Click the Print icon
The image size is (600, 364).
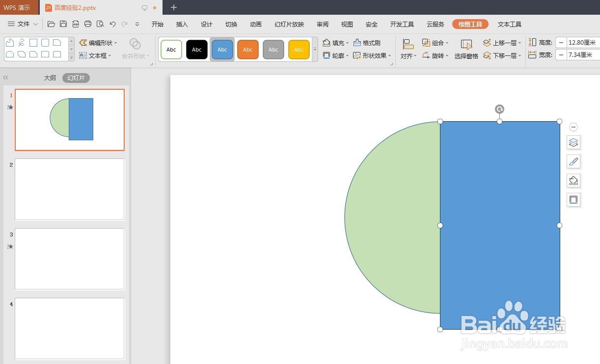pyautogui.click(x=88, y=24)
